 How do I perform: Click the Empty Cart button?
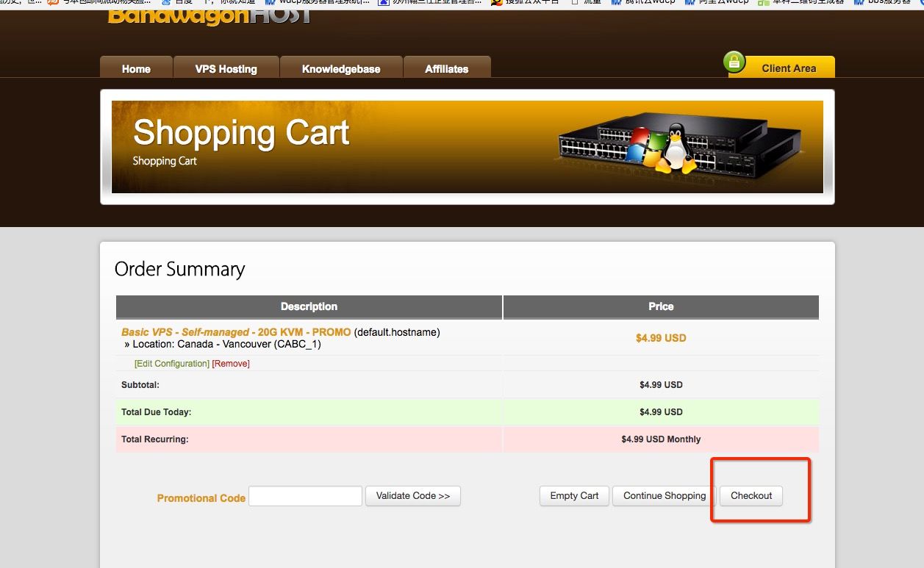tap(574, 496)
